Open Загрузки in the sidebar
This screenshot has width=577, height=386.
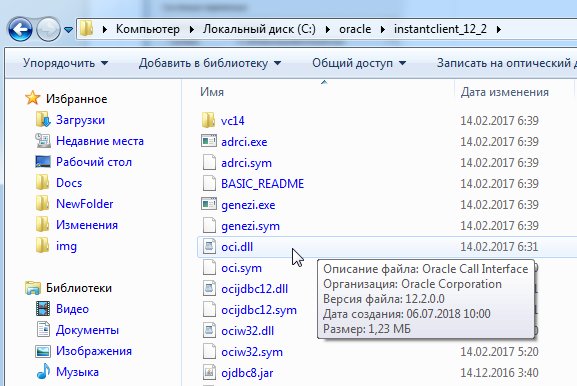(80, 120)
